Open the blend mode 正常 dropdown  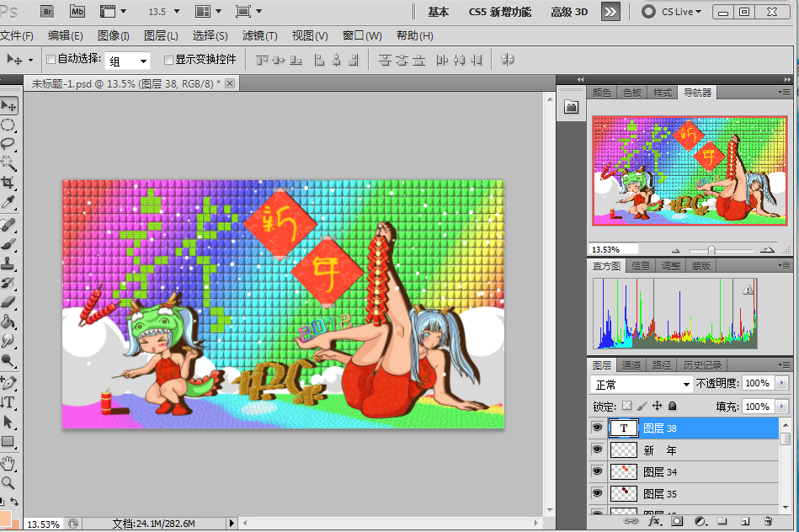(641, 384)
